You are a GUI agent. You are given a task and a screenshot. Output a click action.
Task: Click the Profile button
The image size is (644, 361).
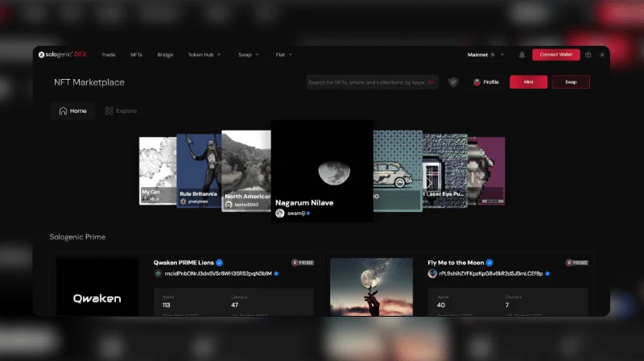486,82
